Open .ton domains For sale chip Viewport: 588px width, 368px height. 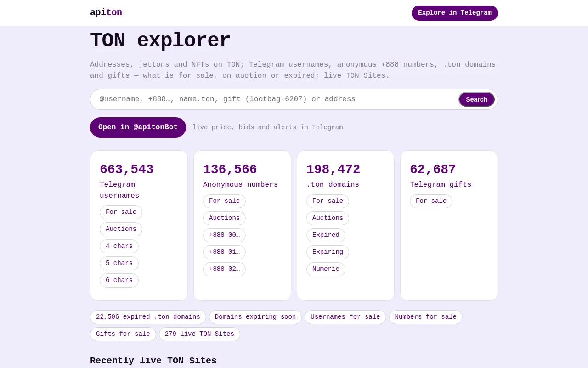[328, 201]
